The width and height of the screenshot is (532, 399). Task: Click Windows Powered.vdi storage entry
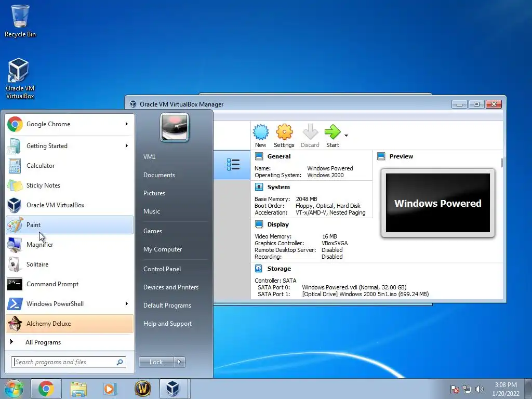coord(354,287)
